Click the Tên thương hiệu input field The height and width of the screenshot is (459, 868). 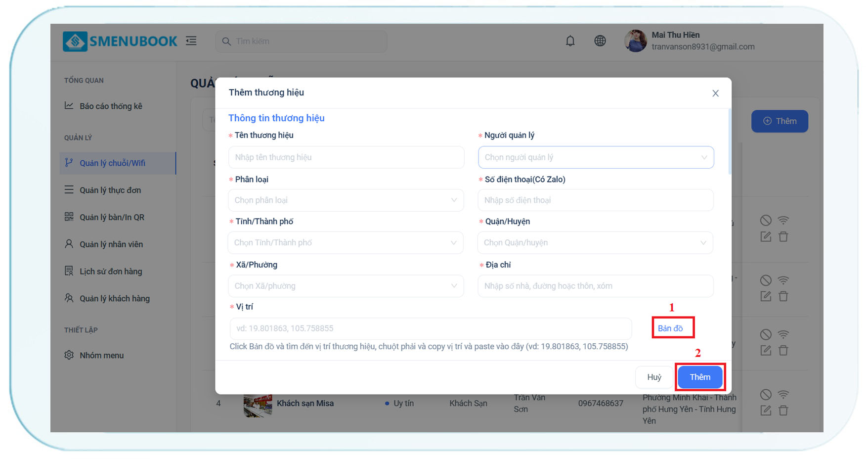click(x=346, y=157)
